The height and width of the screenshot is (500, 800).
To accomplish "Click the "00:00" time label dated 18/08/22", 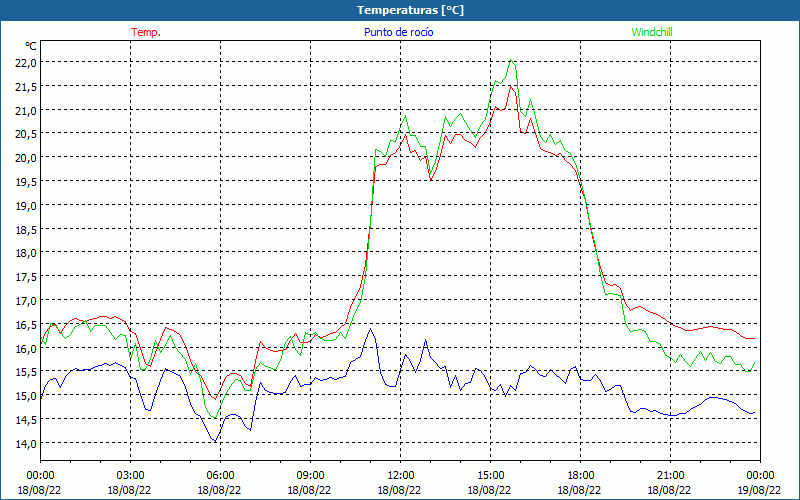I will click(x=40, y=476).
